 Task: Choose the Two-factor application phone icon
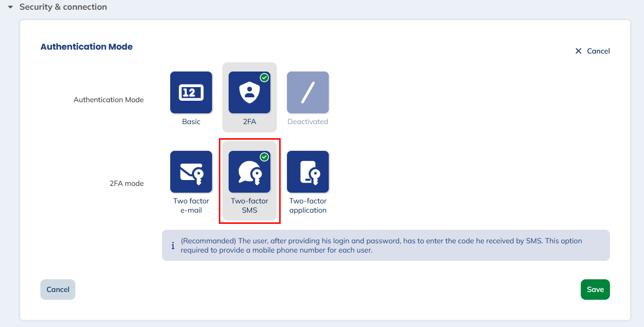(x=308, y=172)
